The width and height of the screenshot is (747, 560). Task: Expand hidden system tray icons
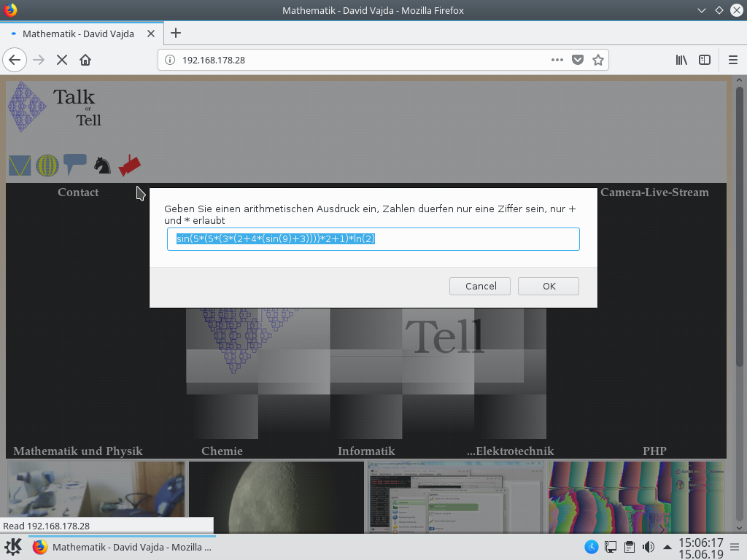pyautogui.click(x=667, y=547)
